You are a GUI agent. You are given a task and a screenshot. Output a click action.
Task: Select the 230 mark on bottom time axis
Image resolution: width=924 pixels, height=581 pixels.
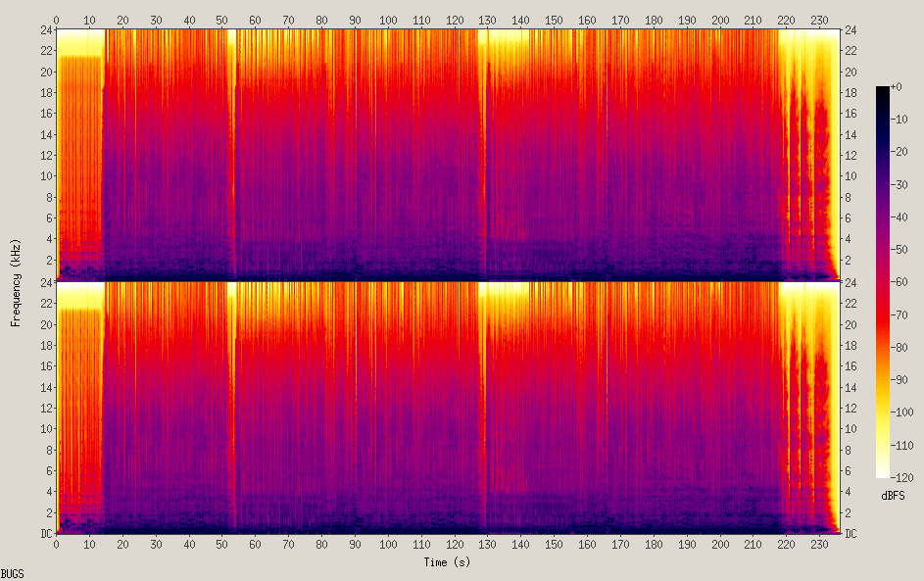point(821,545)
